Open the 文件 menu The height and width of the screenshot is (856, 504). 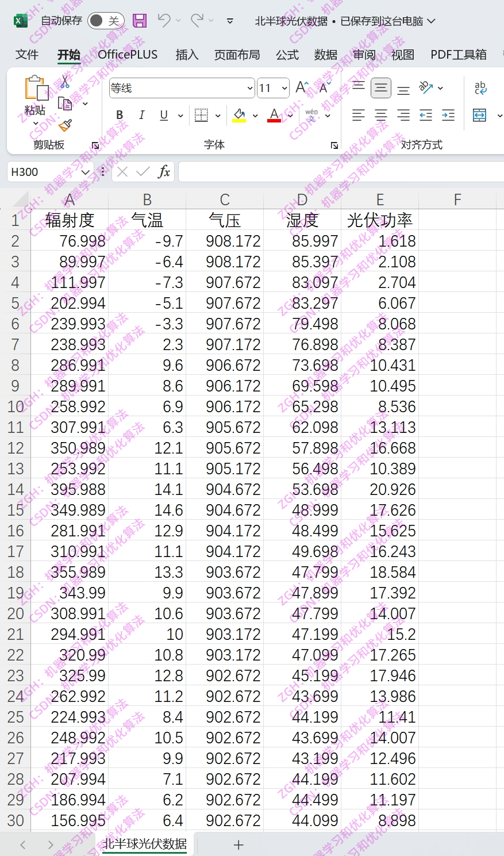(x=26, y=55)
